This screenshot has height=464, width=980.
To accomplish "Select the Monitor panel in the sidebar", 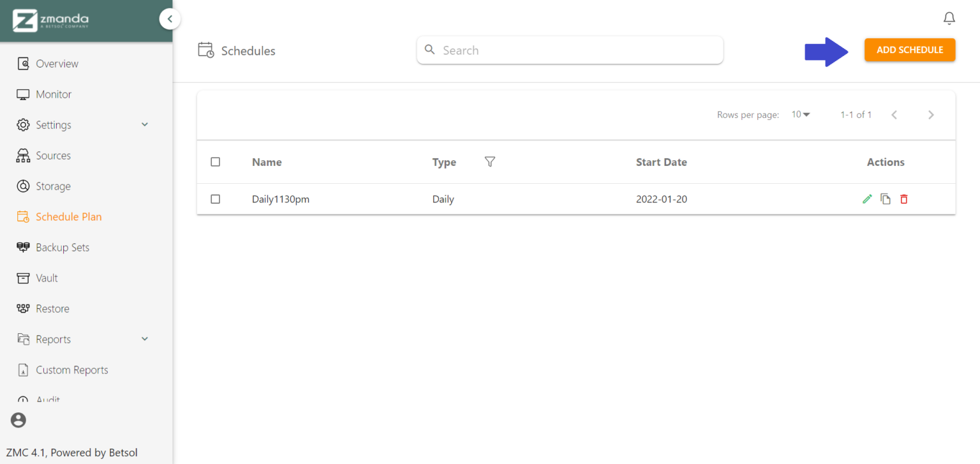I will tap(54, 94).
